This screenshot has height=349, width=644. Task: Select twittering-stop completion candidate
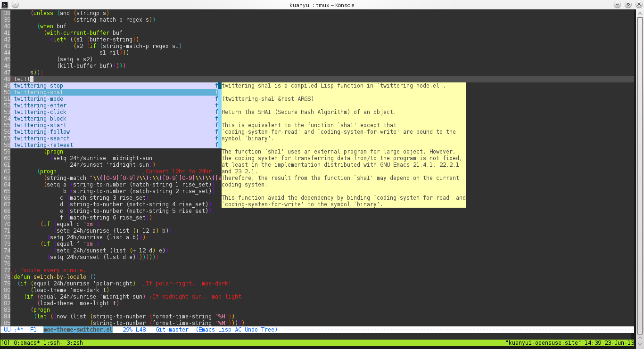115,86
